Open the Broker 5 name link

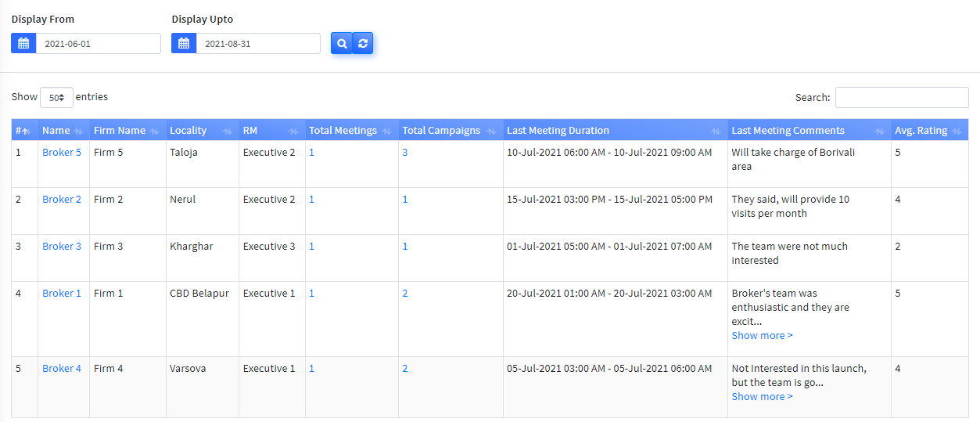pyautogui.click(x=62, y=153)
